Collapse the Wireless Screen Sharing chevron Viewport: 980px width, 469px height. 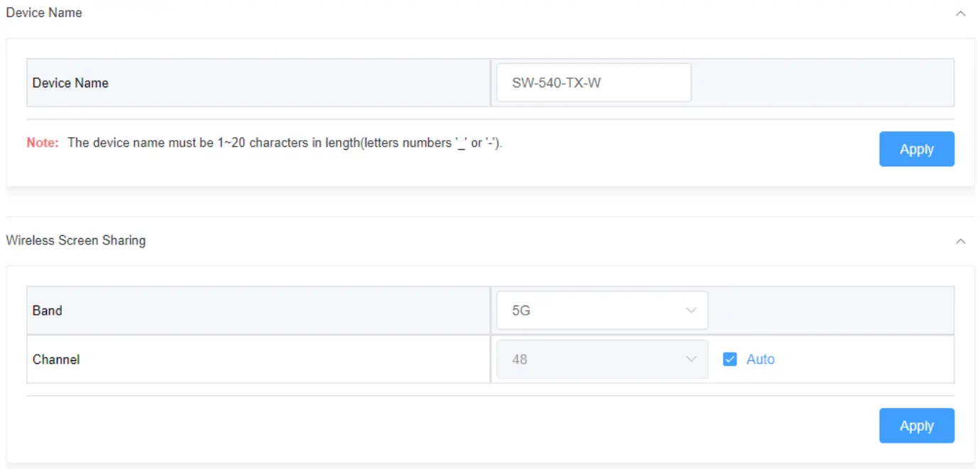coord(960,242)
